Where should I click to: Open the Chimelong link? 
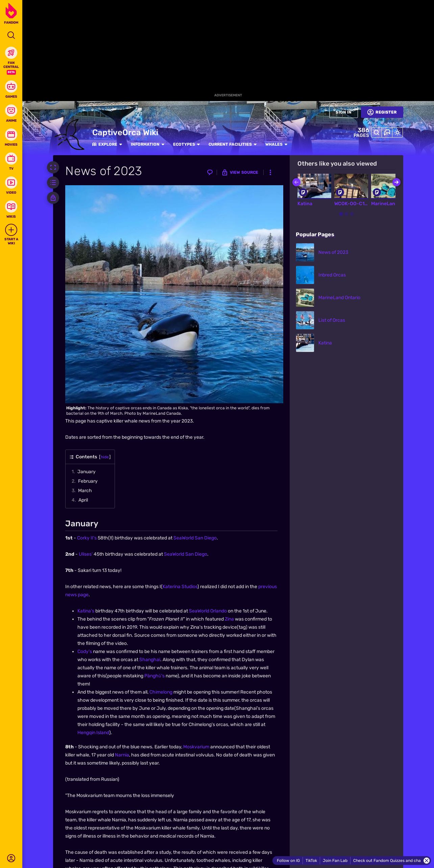click(161, 692)
